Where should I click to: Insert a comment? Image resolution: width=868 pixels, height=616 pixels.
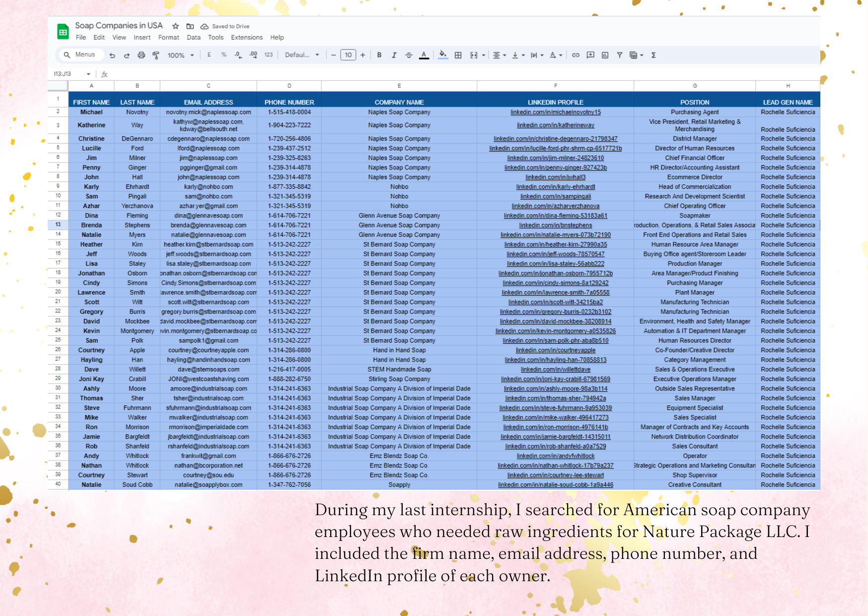(590, 55)
